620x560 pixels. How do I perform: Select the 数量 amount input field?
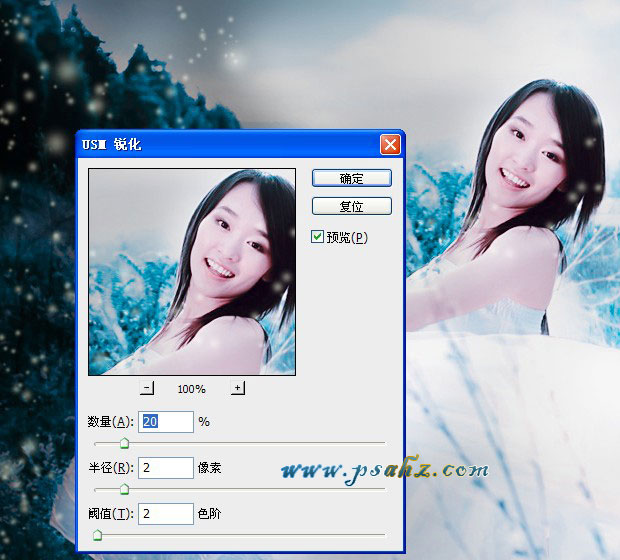click(x=165, y=422)
